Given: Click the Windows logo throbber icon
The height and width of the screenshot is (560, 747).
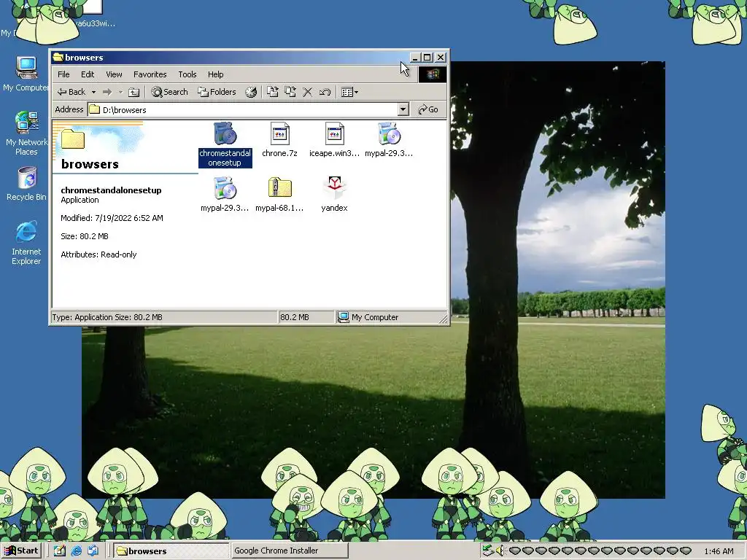Looking at the screenshot, I should pyautogui.click(x=433, y=74).
